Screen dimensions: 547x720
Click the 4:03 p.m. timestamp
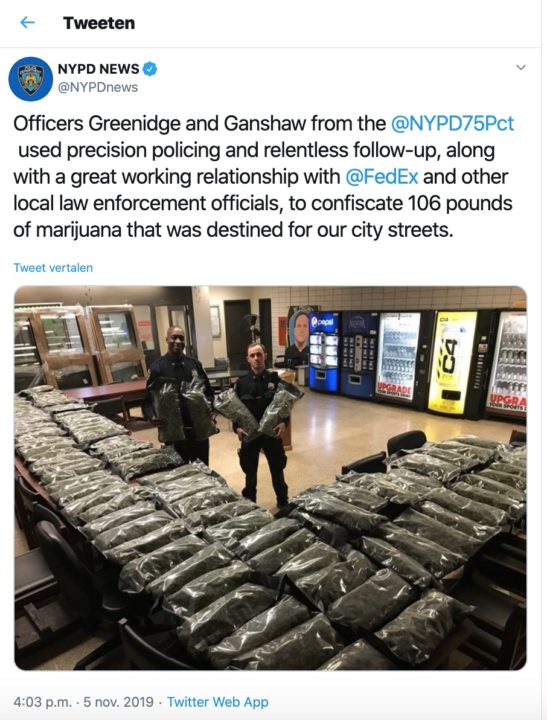(43, 702)
